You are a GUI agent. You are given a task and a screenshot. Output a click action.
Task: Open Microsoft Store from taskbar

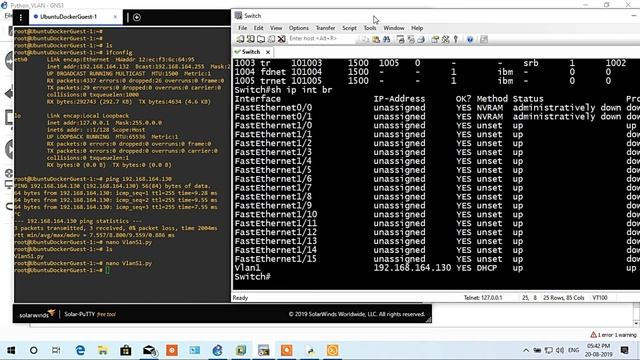click(x=126, y=350)
